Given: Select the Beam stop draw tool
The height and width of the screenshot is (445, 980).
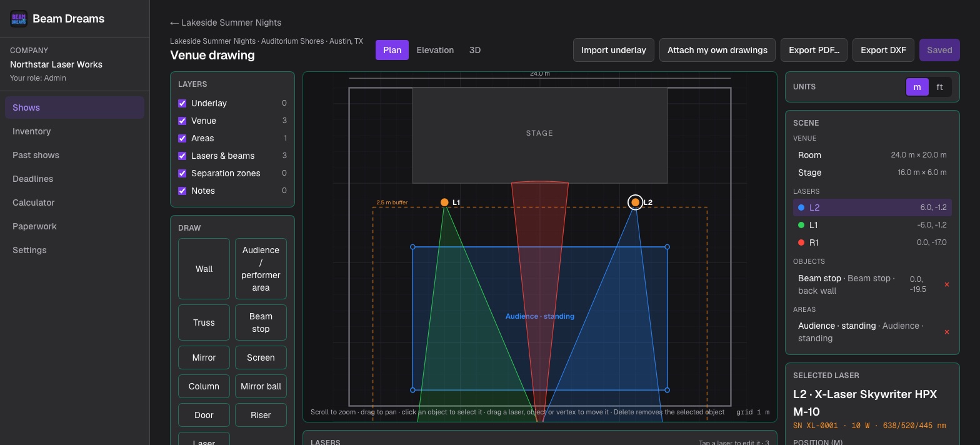Looking at the screenshot, I should pyautogui.click(x=261, y=322).
